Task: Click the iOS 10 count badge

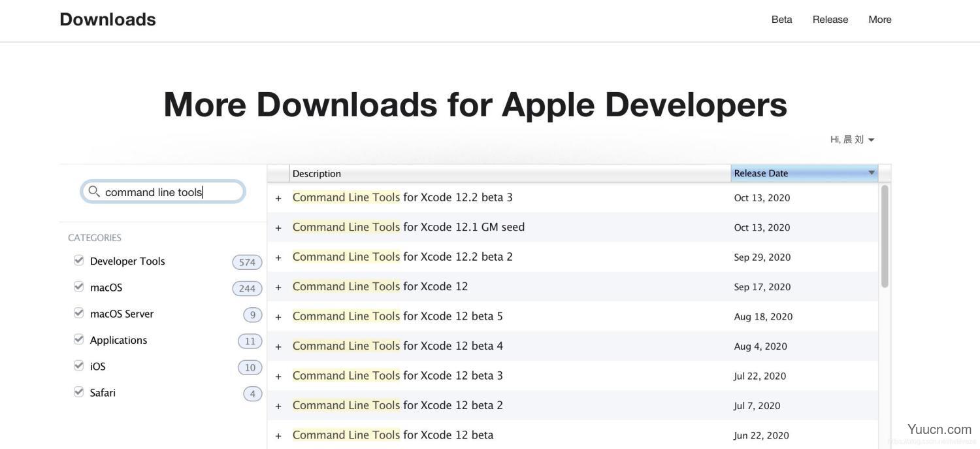Action: point(250,367)
